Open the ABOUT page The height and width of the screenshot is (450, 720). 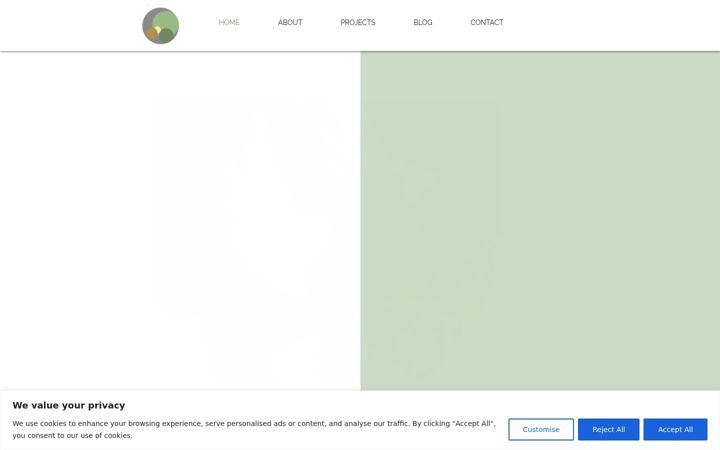click(x=290, y=22)
